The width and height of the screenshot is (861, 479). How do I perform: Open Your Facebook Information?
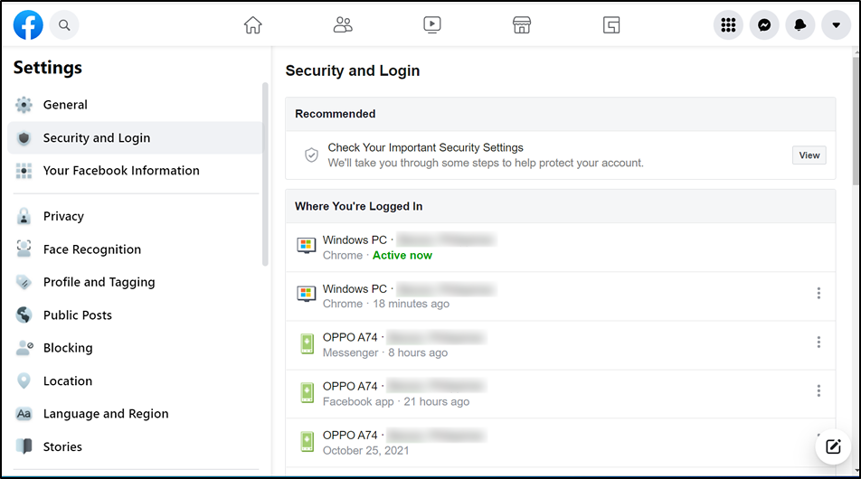[x=135, y=171]
